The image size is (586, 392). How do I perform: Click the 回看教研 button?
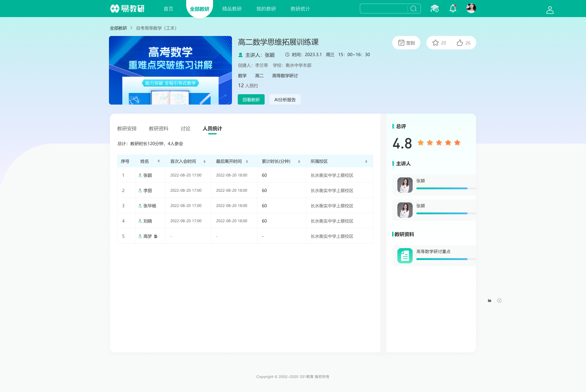(251, 99)
